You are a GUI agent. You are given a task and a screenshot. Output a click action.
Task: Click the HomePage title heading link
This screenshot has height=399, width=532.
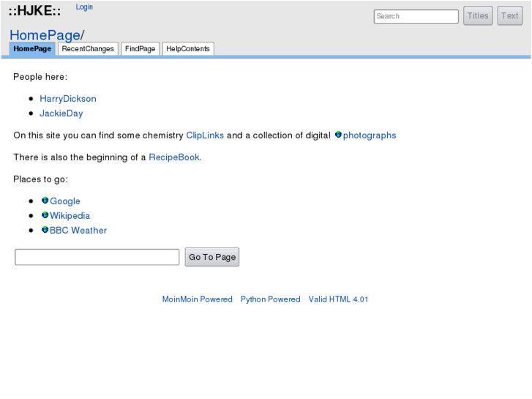pos(45,35)
